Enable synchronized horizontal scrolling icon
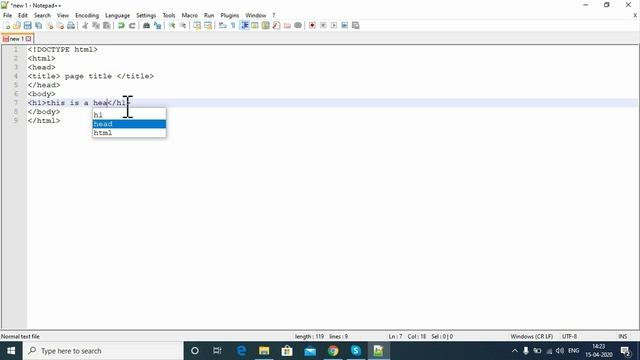 (208, 25)
